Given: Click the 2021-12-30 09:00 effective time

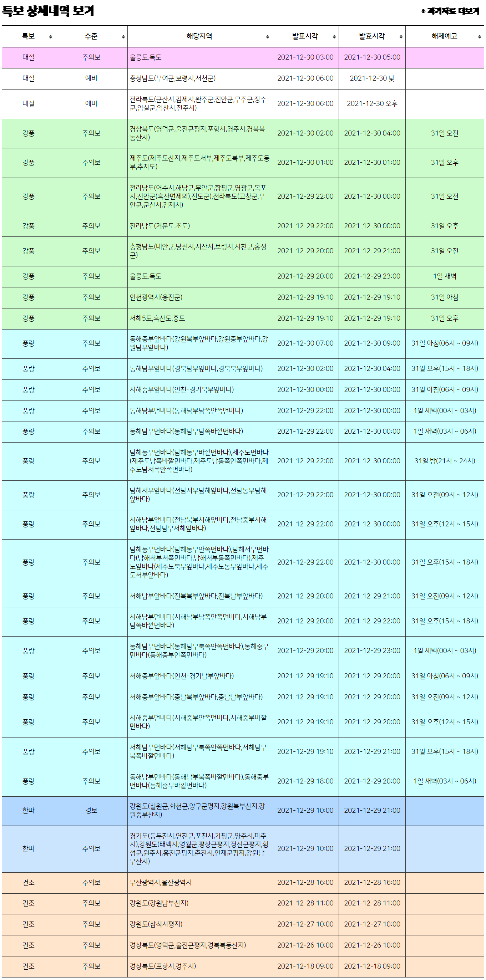Looking at the screenshot, I should point(372,344).
